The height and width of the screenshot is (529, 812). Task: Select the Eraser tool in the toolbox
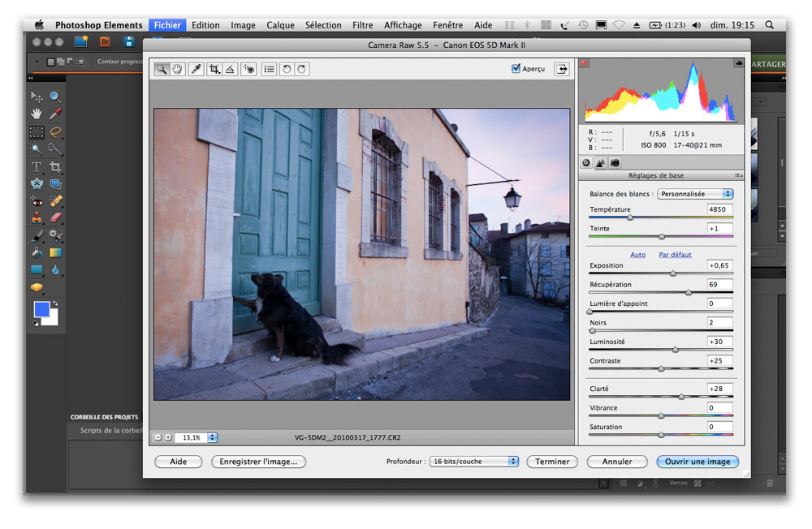point(55,218)
